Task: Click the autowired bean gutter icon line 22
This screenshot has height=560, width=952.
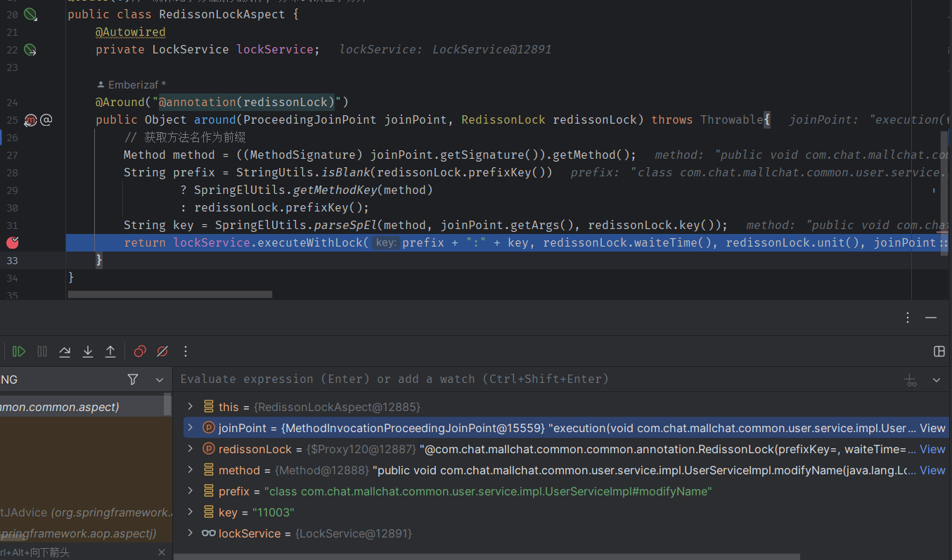Action: pos(30,49)
